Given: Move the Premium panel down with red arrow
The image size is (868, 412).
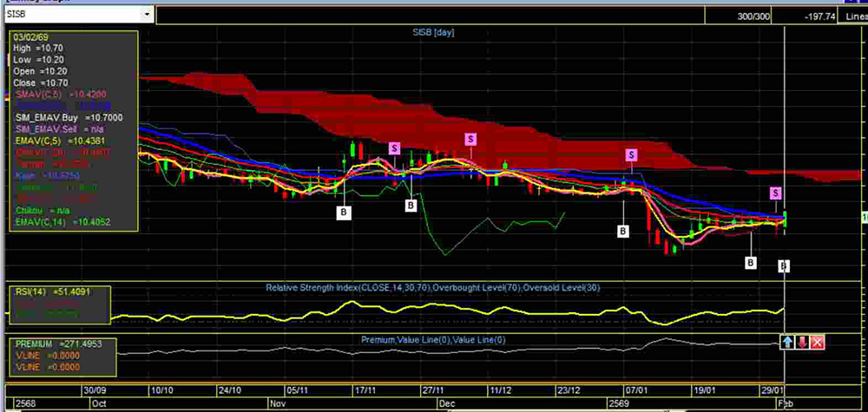Looking at the screenshot, I should [803, 343].
